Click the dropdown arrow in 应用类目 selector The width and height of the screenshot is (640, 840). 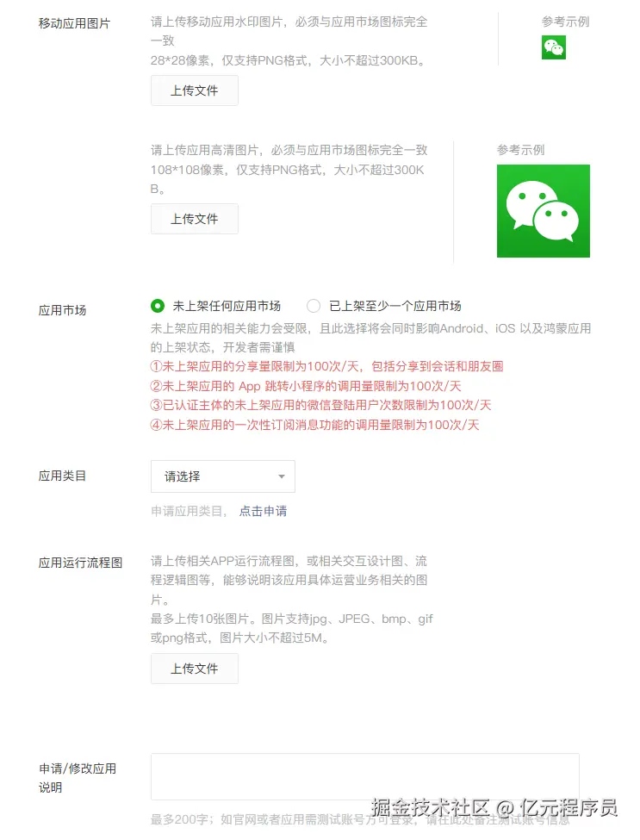282,476
